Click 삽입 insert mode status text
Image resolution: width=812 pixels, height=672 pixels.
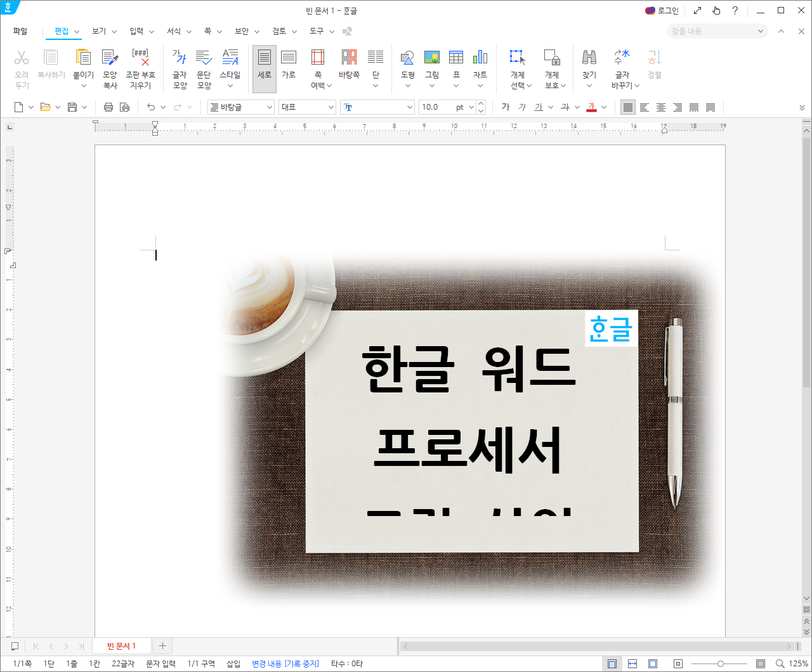tap(233, 664)
